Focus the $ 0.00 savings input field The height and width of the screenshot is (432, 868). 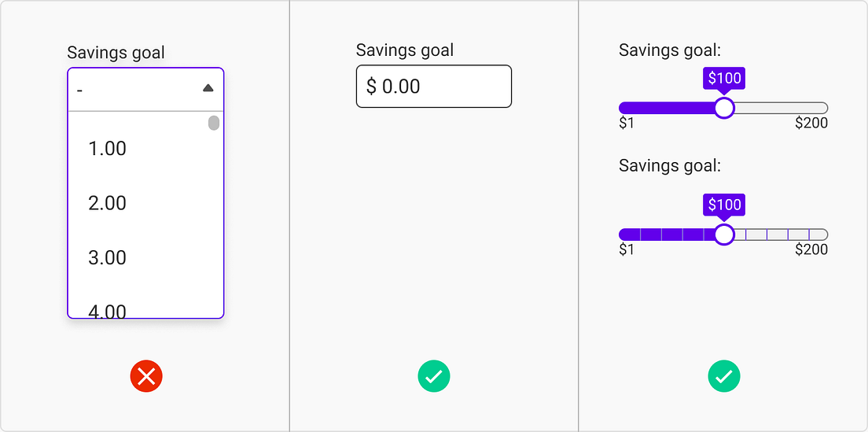tap(434, 87)
